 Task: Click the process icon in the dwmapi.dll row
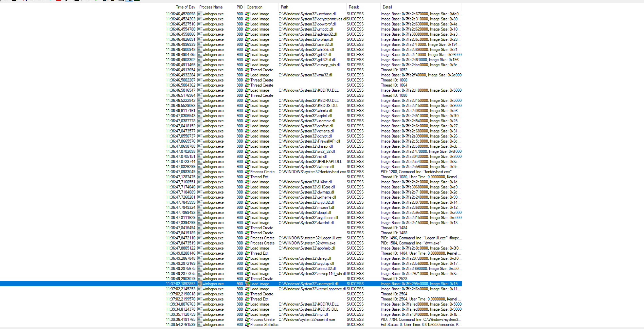coord(200,192)
